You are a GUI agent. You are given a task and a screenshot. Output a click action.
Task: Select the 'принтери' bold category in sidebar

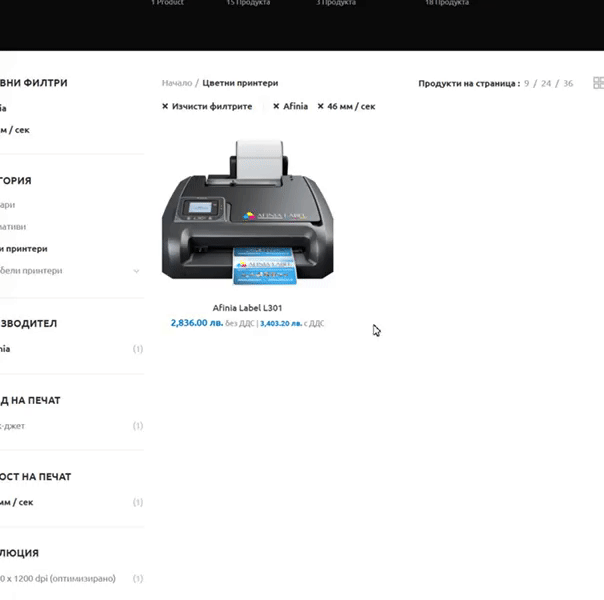[23, 249]
